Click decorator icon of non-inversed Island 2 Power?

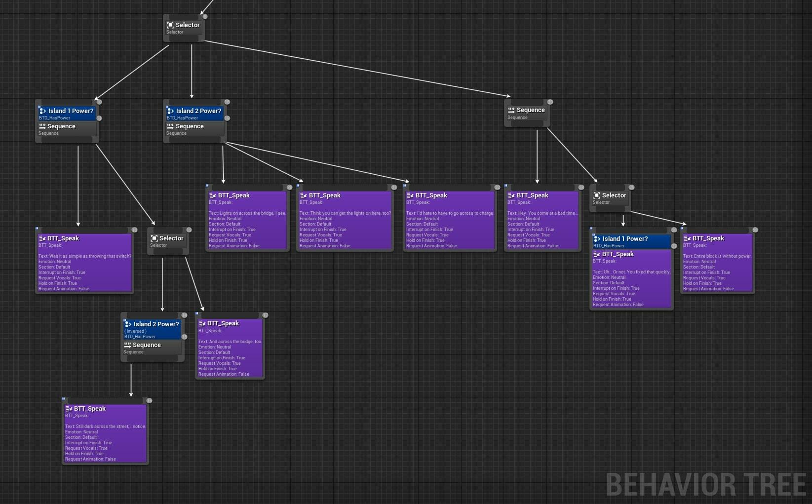(170, 111)
